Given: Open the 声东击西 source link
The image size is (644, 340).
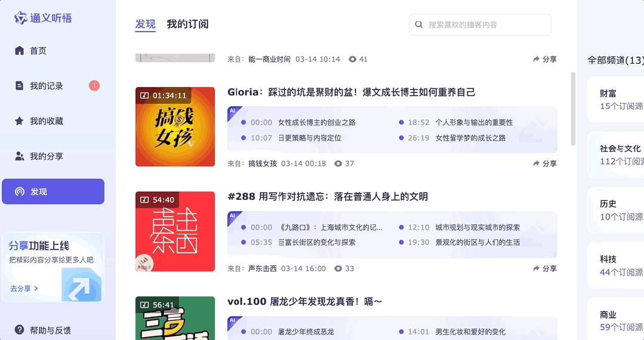Looking at the screenshot, I should point(263,268).
